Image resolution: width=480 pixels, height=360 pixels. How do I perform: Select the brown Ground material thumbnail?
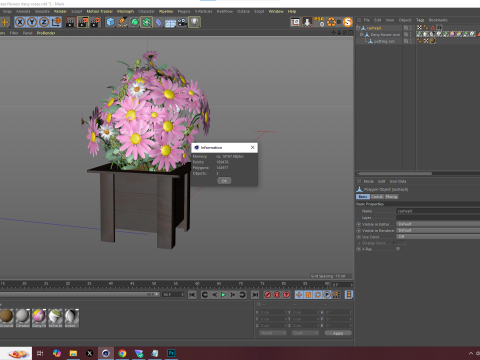pyautogui.click(x=6, y=316)
